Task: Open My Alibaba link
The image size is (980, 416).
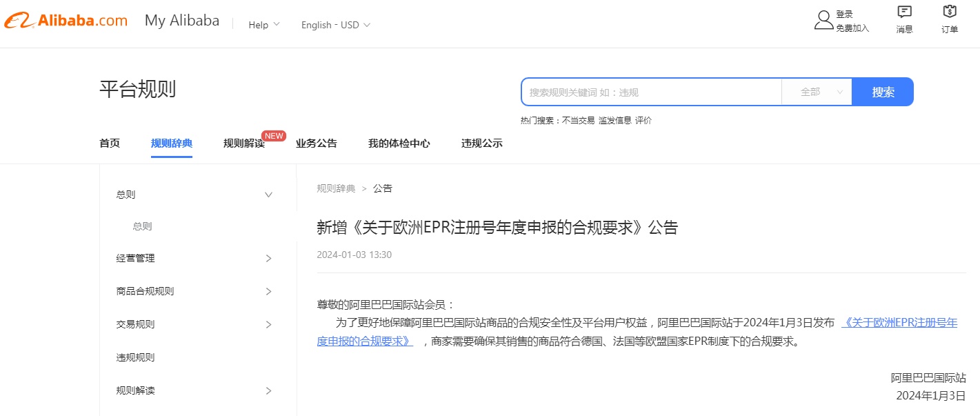Action: pos(182,21)
